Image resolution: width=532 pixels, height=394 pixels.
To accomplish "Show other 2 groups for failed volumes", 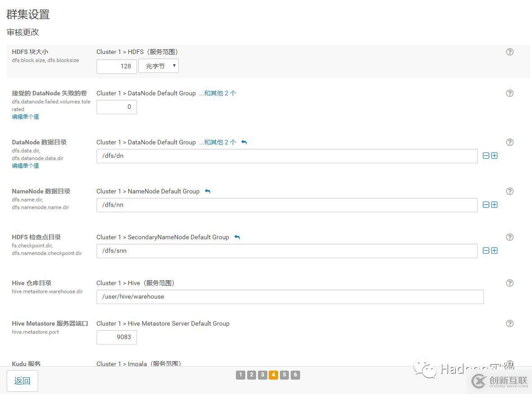I will pos(217,93).
